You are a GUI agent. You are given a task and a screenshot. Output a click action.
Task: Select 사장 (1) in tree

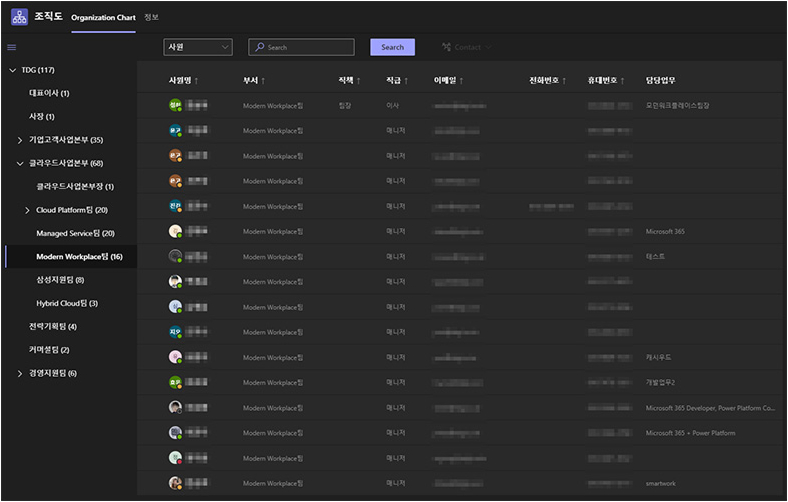[42, 117]
